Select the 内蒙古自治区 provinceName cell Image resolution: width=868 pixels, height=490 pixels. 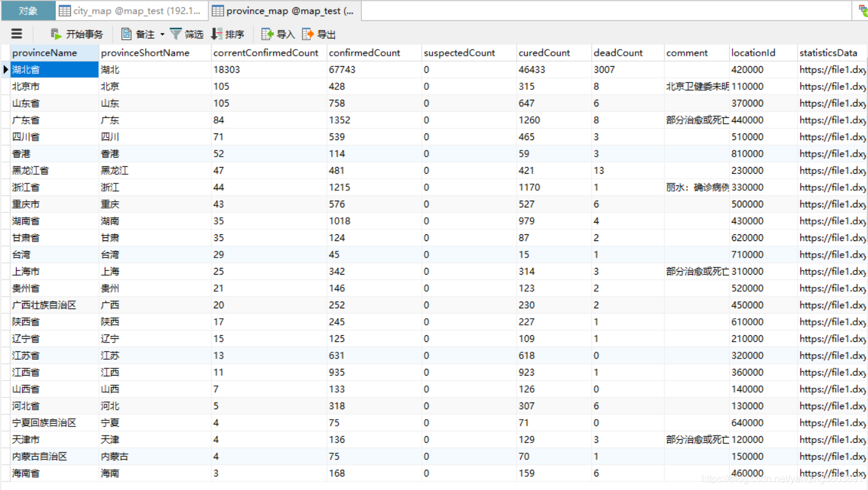(54, 456)
